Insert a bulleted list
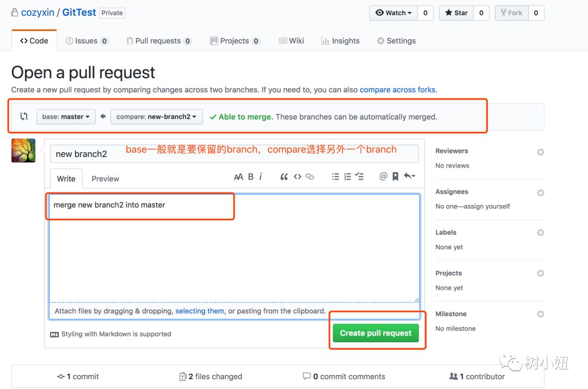The height and width of the screenshot is (389, 588). pyautogui.click(x=335, y=176)
